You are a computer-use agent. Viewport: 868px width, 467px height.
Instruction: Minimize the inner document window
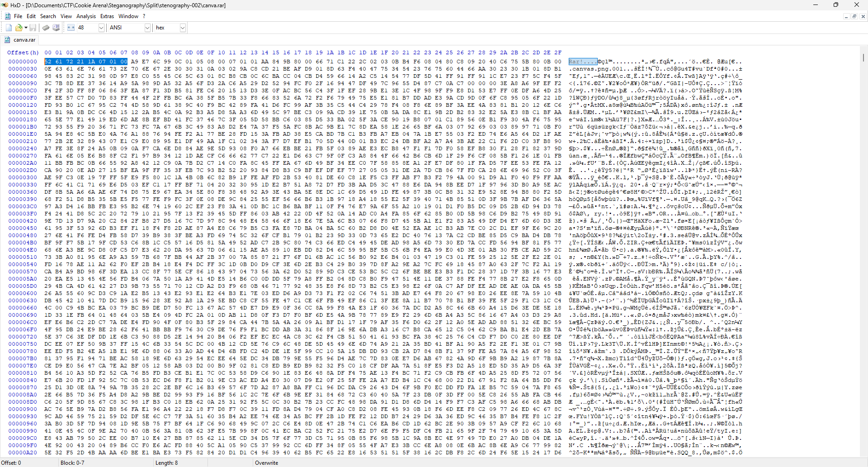click(846, 16)
